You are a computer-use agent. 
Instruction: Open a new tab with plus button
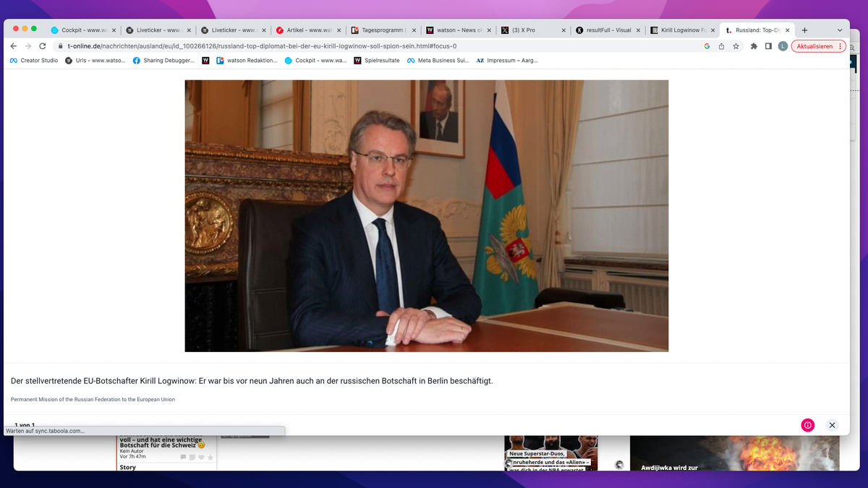tap(804, 30)
